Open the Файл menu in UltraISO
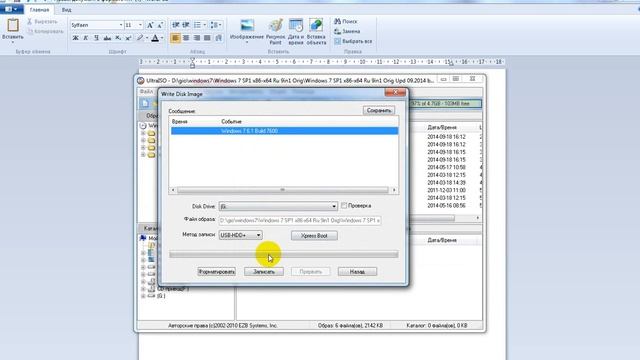This screenshot has height=360, width=640. 146,91
